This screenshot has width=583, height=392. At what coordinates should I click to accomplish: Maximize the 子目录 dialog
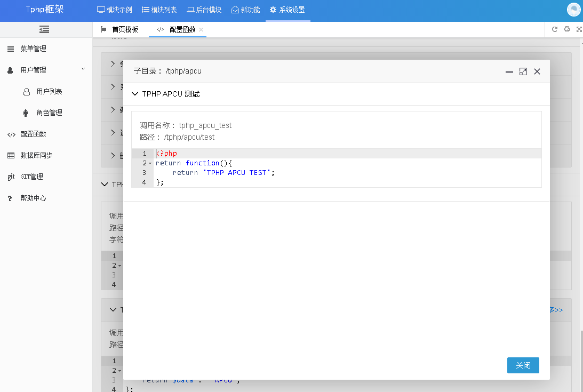point(523,71)
